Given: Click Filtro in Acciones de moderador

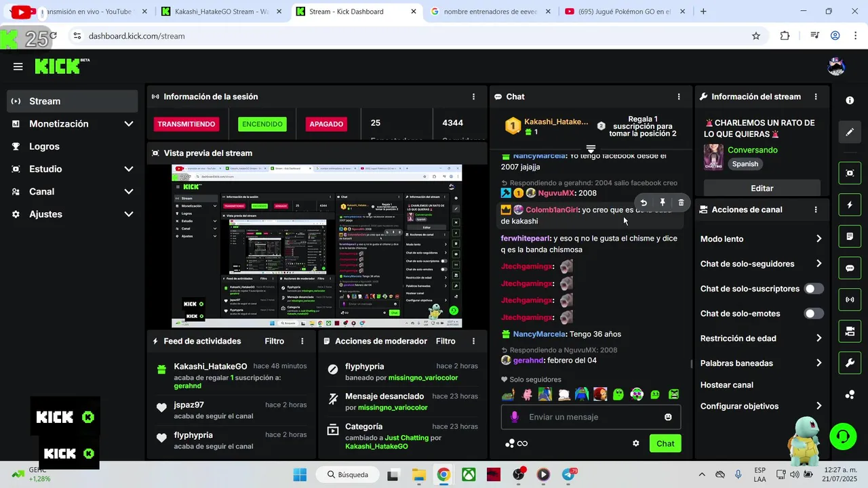Looking at the screenshot, I should (x=446, y=342).
